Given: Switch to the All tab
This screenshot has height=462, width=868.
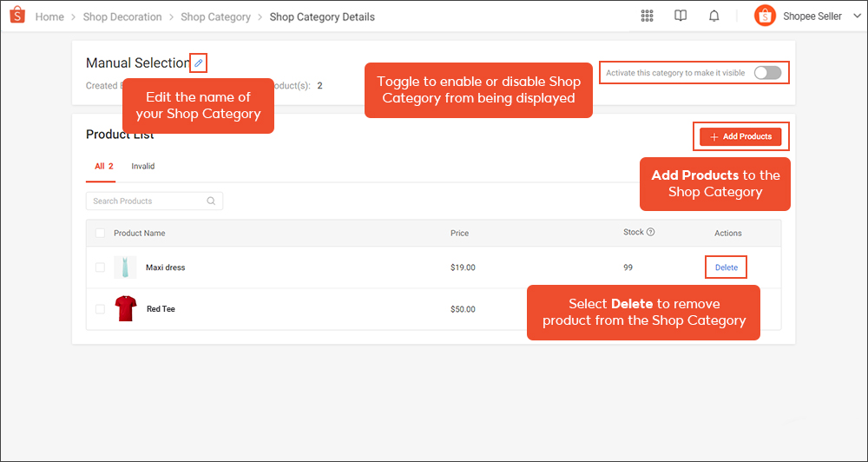Looking at the screenshot, I should (x=104, y=166).
